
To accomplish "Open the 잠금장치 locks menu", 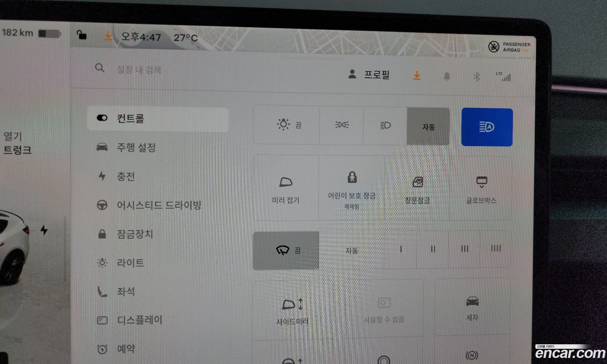I will click(125, 234).
